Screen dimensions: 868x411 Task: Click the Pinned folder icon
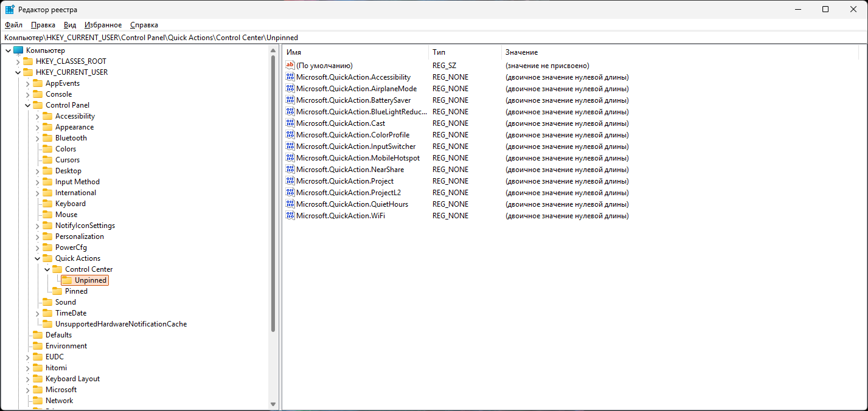(x=57, y=291)
